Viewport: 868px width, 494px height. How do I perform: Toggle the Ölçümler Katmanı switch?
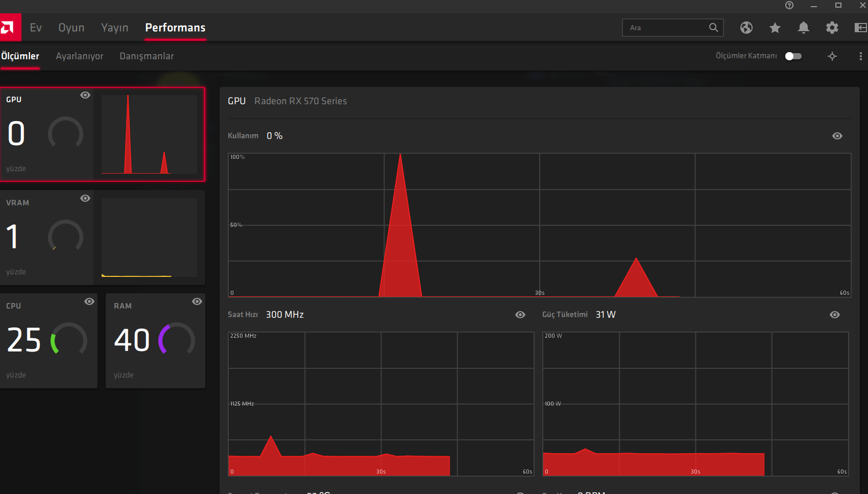(x=793, y=56)
